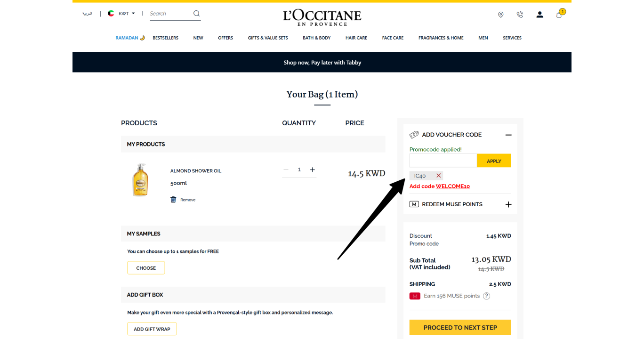Screen dimensions: 644x339
Task: Click the Kuwait flag icon
Action: pos(111,14)
